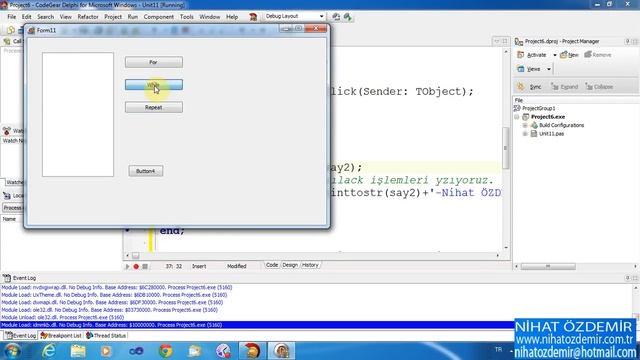This screenshot has height=360, width=640.
Task: Open the Search menu
Action: click(45, 17)
